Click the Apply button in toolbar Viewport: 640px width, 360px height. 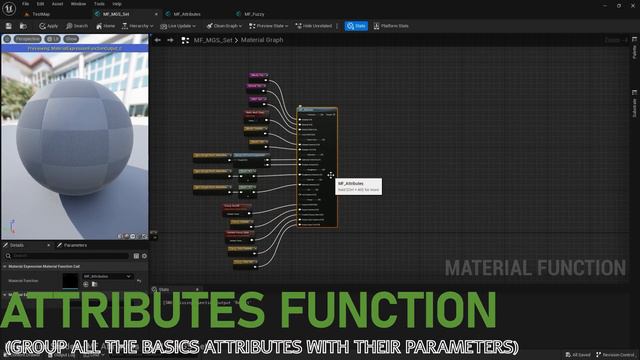coord(49,26)
